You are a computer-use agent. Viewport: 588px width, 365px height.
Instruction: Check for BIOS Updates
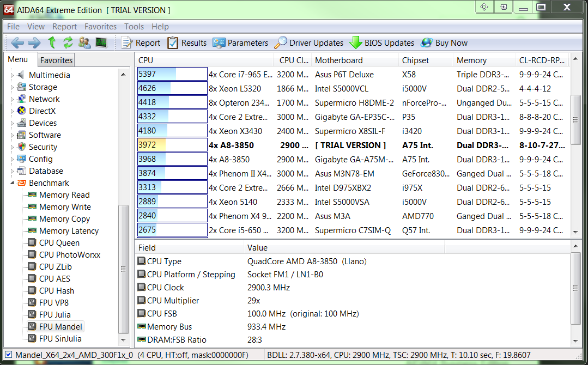[382, 42]
